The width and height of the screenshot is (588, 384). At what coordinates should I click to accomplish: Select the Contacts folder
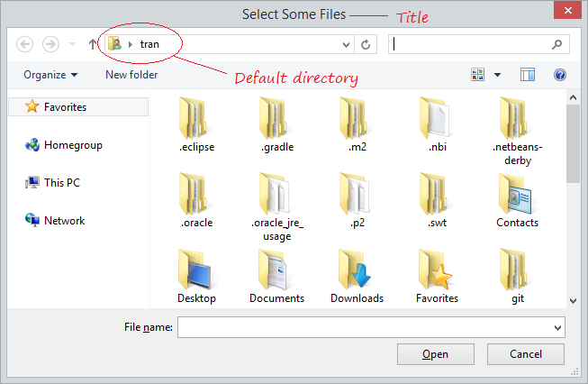click(517, 200)
